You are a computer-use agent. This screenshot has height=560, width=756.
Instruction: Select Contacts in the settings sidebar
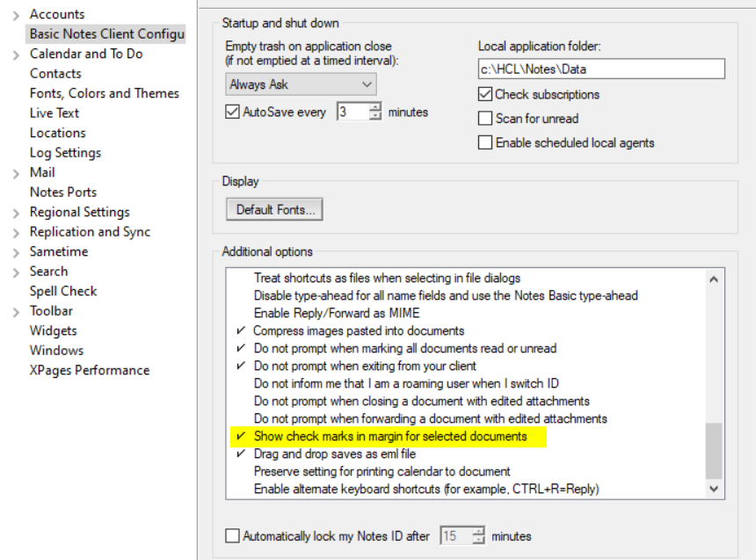(55, 73)
